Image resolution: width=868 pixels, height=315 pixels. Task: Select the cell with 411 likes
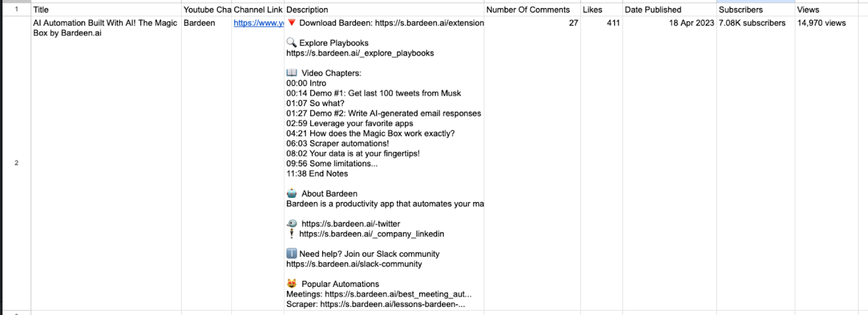pos(602,163)
